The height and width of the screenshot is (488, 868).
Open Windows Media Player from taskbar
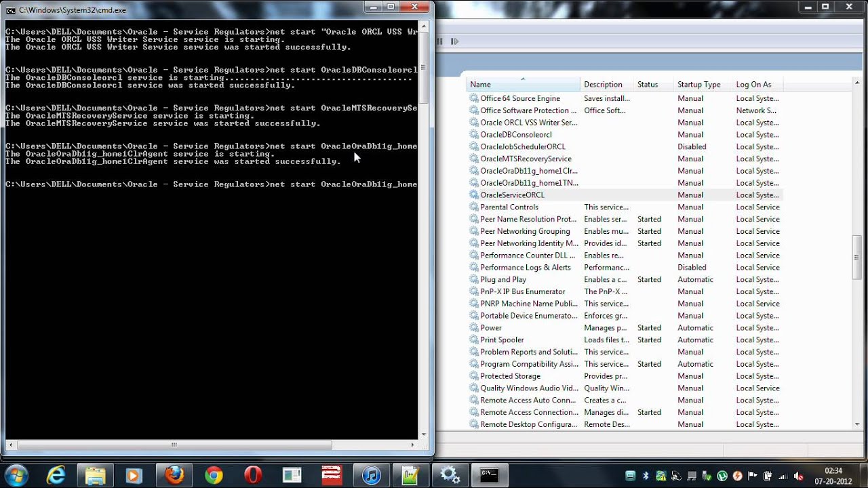[134, 475]
